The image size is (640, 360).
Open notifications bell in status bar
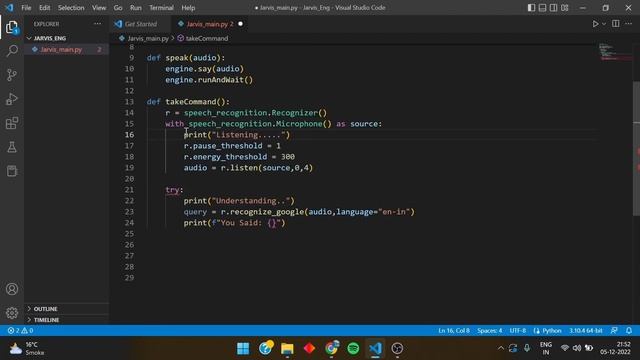coord(629,331)
